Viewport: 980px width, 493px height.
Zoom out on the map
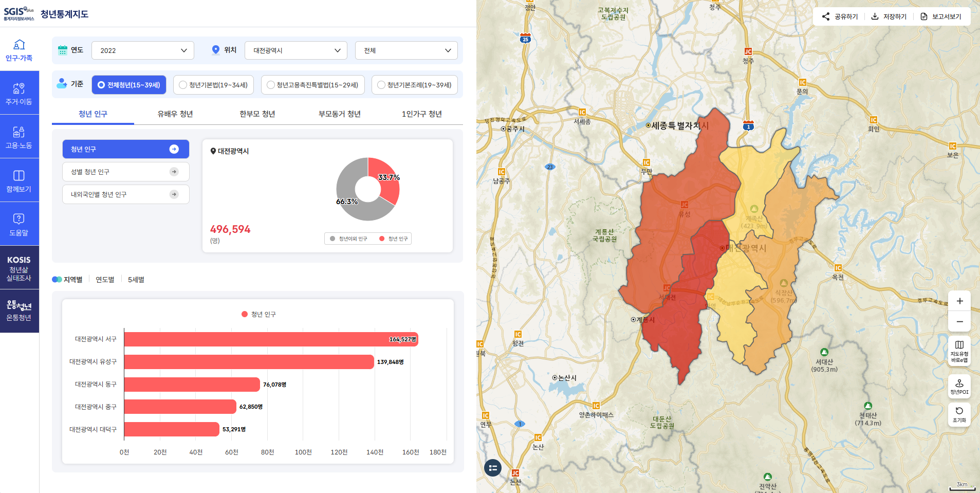[959, 322]
